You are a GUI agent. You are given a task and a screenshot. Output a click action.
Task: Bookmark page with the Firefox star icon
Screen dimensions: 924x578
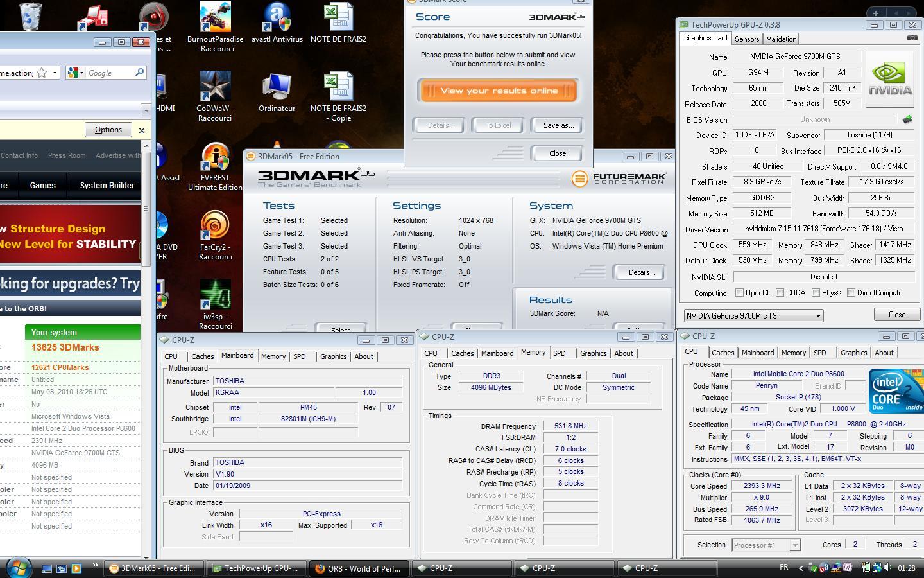tap(42, 73)
